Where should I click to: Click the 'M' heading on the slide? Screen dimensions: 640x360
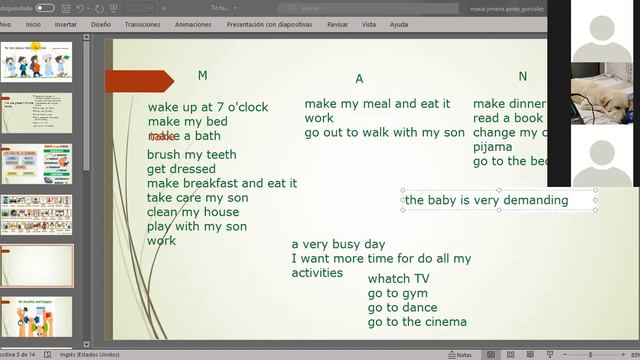202,75
